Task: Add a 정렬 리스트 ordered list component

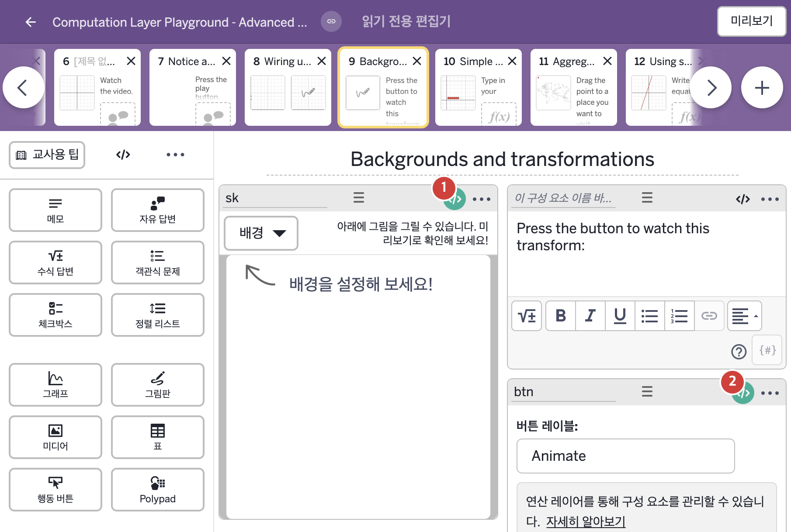Action: (x=158, y=315)
